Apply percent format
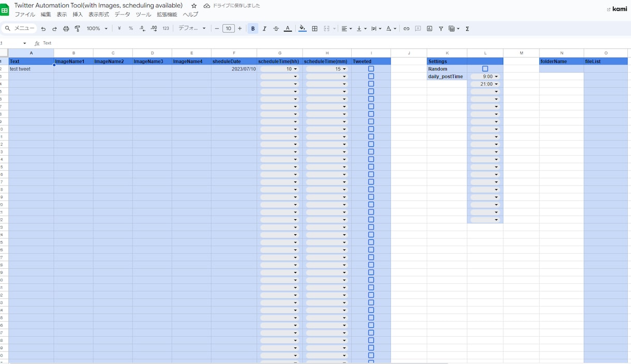The height and width of the screenshot is (364, 631). click(x=131, y=28)
